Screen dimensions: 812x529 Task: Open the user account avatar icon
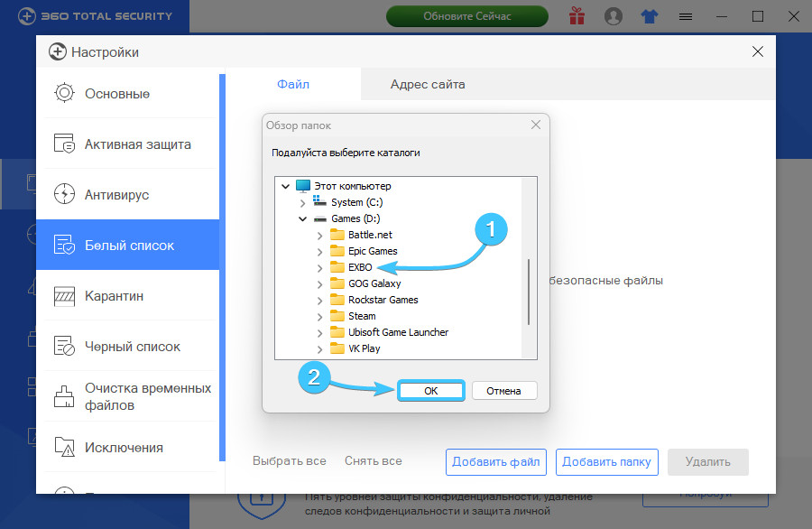click(614, 16)
